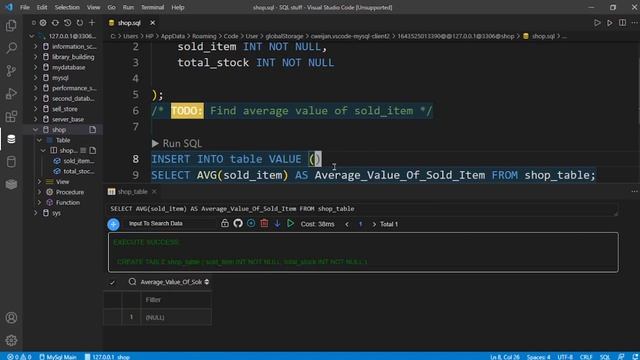Screen dimensions: 640x360
Task: Open the NoSQL cylinder icon in activity bar
Action: pos(11,162)
